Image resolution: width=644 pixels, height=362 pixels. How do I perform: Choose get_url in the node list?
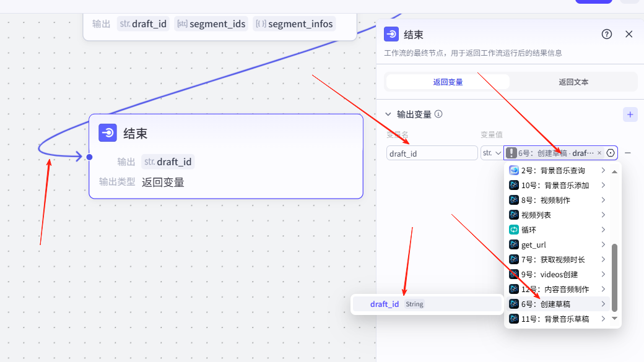(534, 244)
